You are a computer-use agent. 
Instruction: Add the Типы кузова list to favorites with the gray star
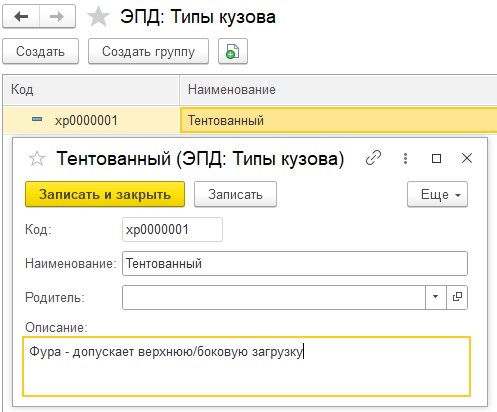click(x=98, y=17)
